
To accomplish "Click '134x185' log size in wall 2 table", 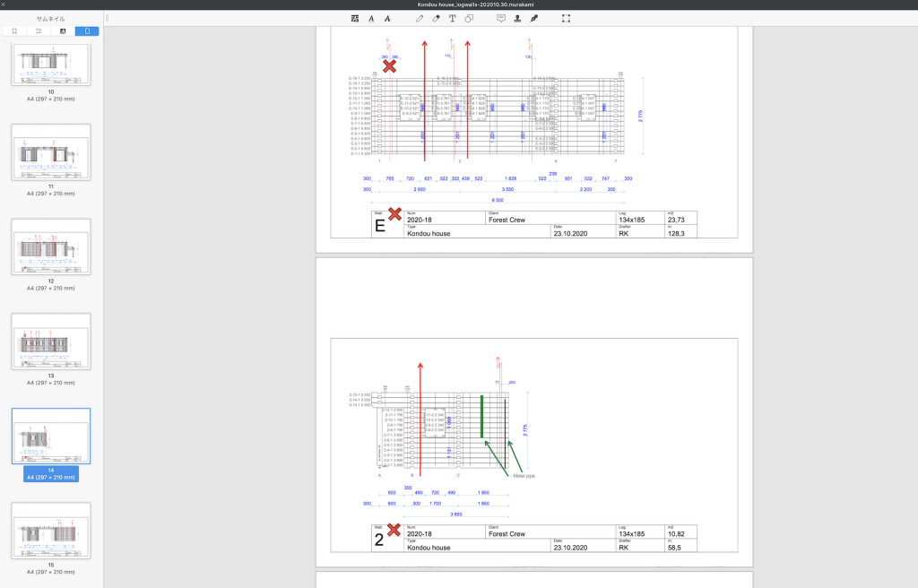I will point(632,534).
